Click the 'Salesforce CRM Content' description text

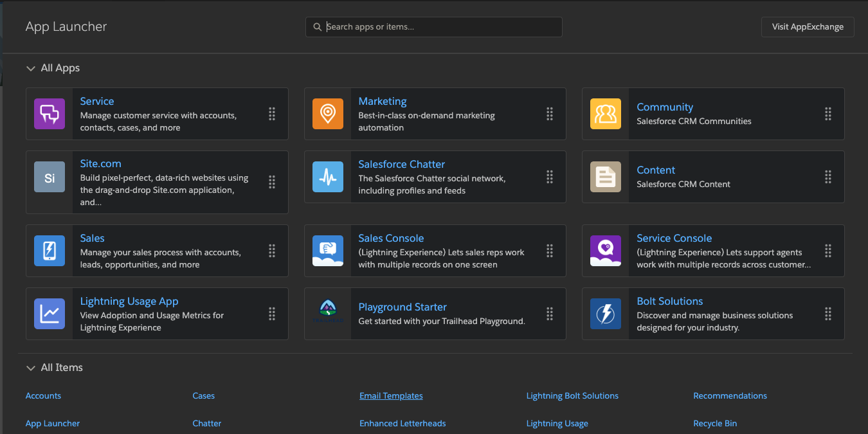683,184
